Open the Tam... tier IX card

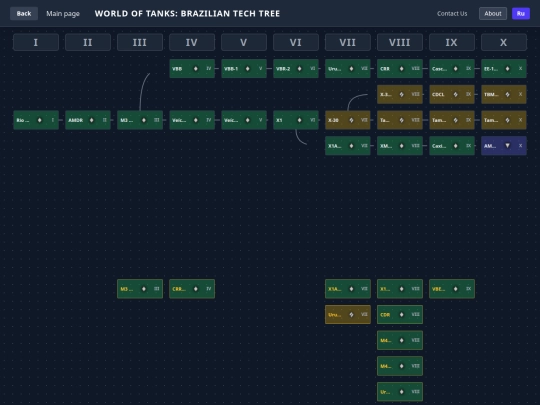pyautogui.click(x=452, y=120)
